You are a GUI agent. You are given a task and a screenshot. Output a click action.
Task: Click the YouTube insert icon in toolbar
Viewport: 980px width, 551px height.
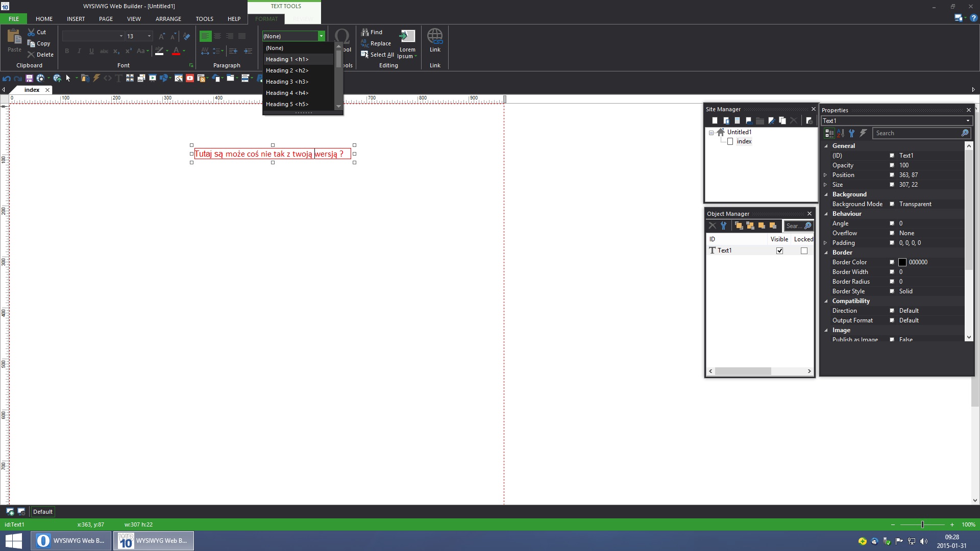click(x=190, y=78)
